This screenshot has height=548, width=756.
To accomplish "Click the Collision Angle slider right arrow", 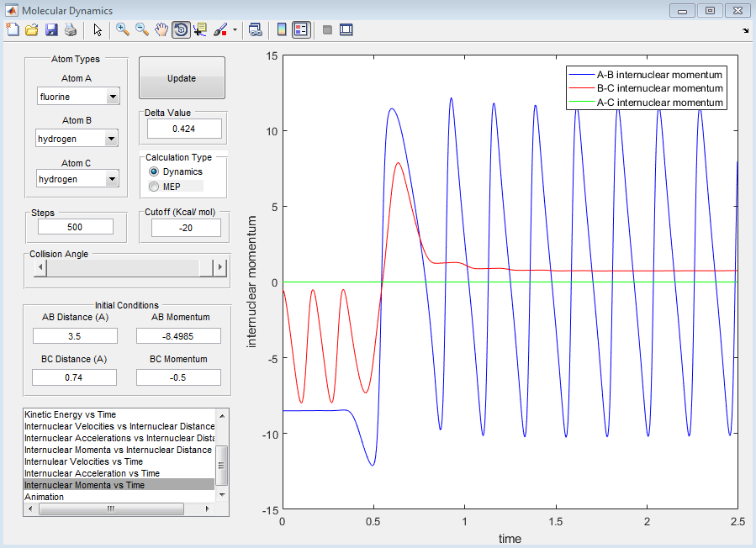I will click(x=220, y=267).
